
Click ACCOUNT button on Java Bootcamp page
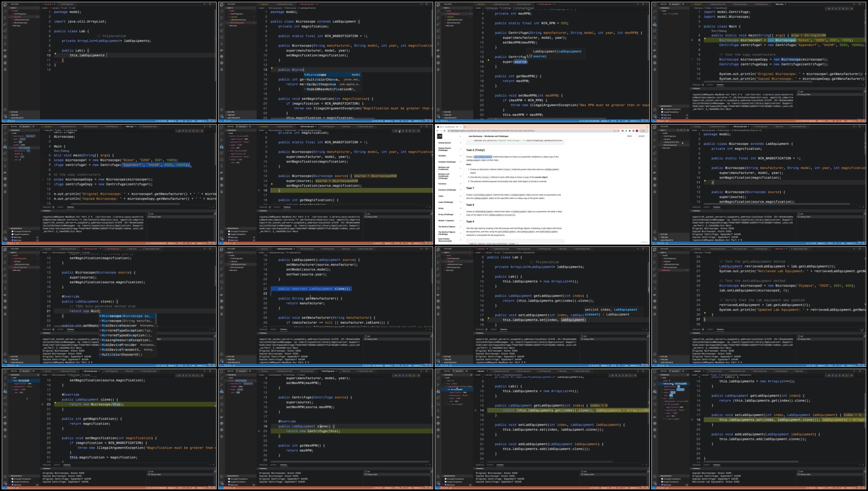tap(641, 136)
